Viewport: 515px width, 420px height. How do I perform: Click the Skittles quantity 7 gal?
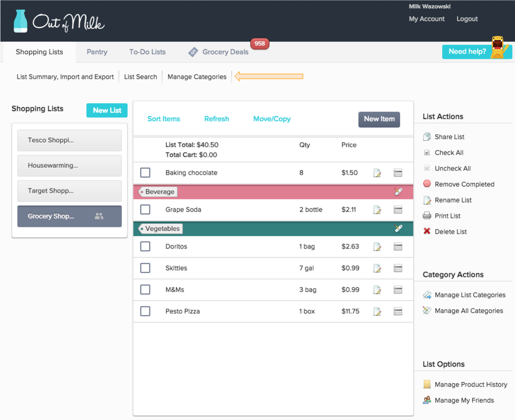pos(306,268)
